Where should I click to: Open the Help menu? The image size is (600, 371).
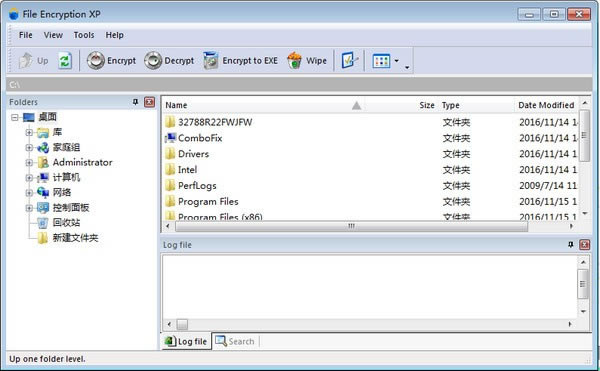click(114, 35)
